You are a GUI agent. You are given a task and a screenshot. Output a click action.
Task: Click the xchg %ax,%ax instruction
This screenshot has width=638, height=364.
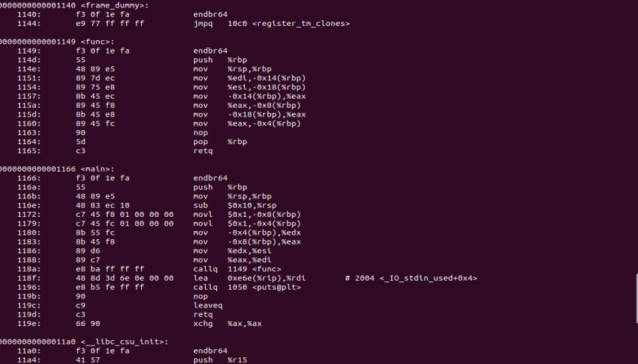pyautogui.click(x=227, y=324)
